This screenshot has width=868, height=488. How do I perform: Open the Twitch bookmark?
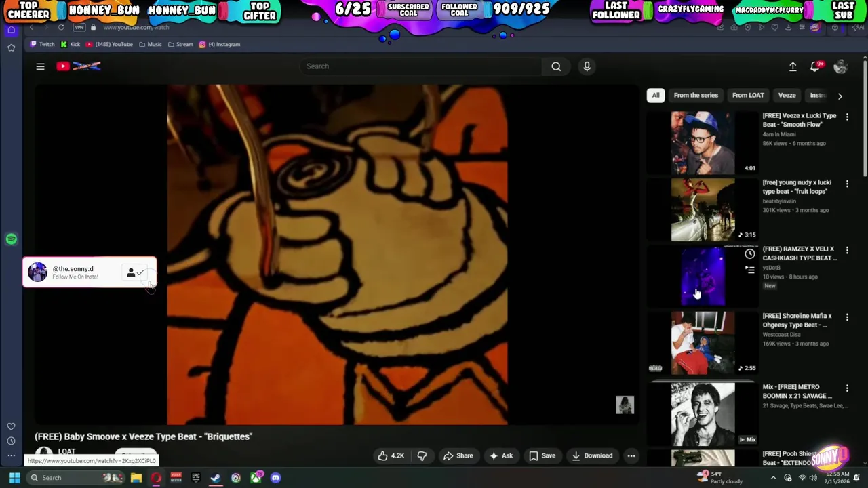point(42,45)
